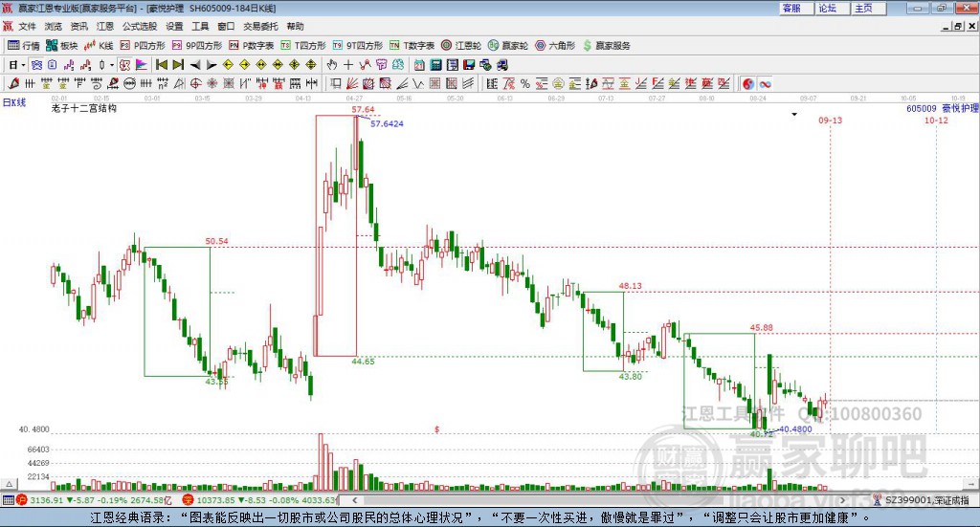Launch the 江恩轮 Gann wheel

[461, 46]
